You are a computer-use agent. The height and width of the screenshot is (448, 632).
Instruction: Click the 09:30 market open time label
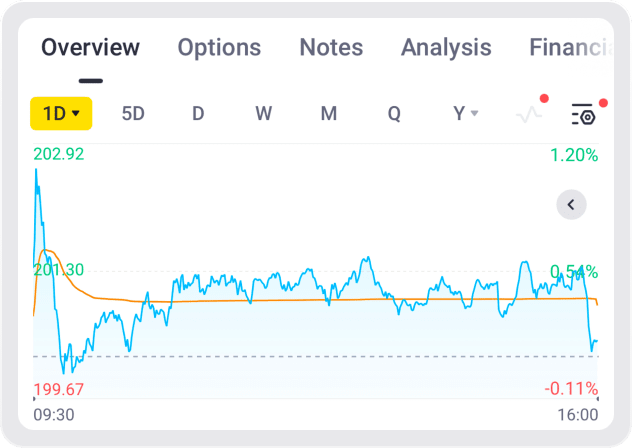54,414
